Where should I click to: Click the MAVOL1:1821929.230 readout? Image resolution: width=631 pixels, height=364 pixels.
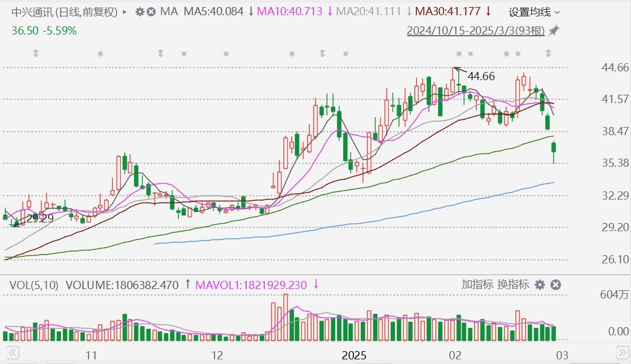pyautogui.click(x=251, y=285)
